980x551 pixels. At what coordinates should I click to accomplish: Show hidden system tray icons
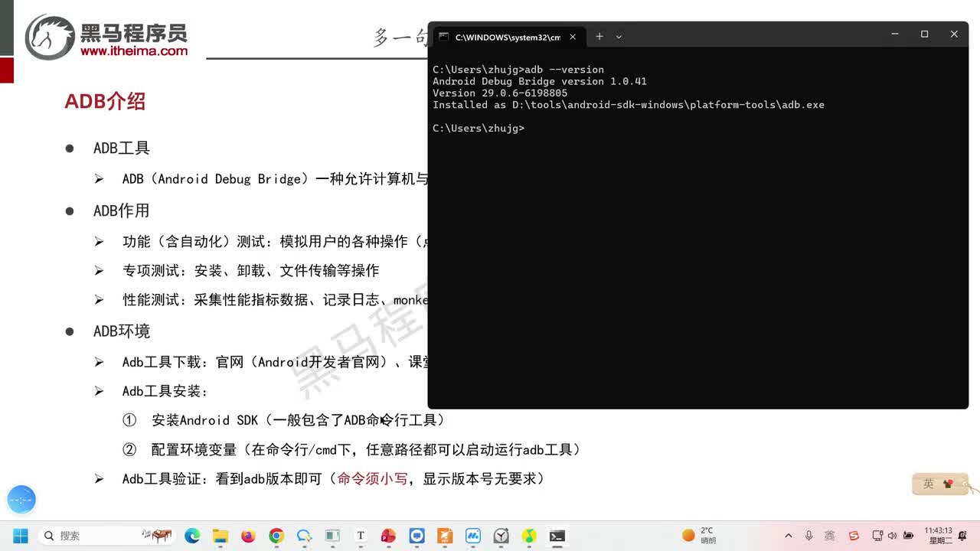789,536
